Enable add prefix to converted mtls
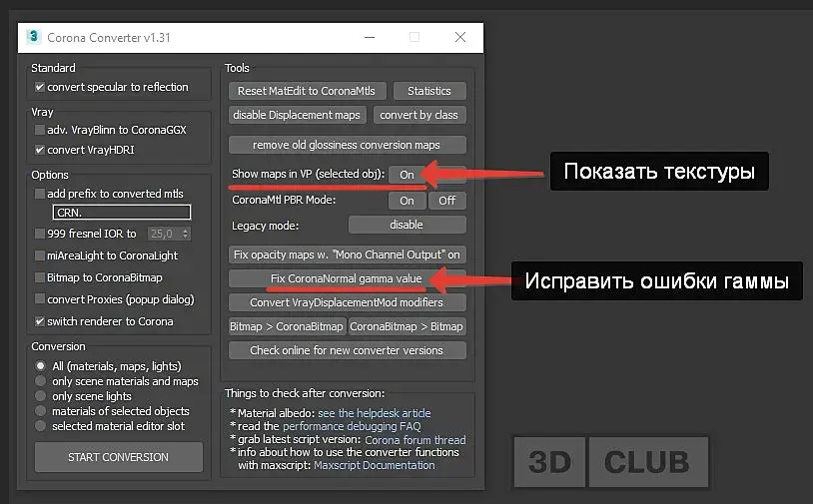The height and width of the screenshot is (504, 813). point(39,194)
